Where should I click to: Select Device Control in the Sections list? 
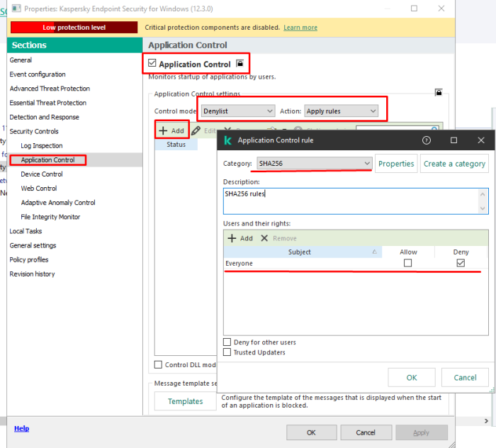pyautogui.click(x=42, y=174)
